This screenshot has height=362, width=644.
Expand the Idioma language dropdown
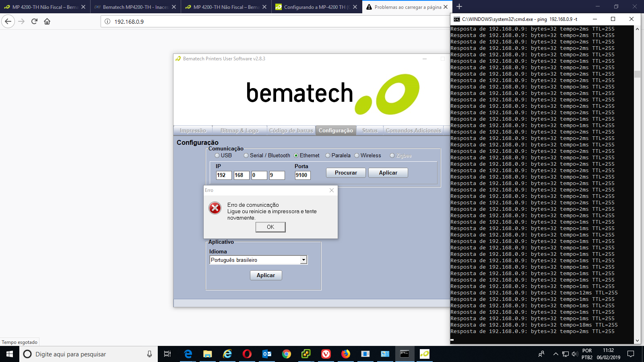[x=304, y=260]
